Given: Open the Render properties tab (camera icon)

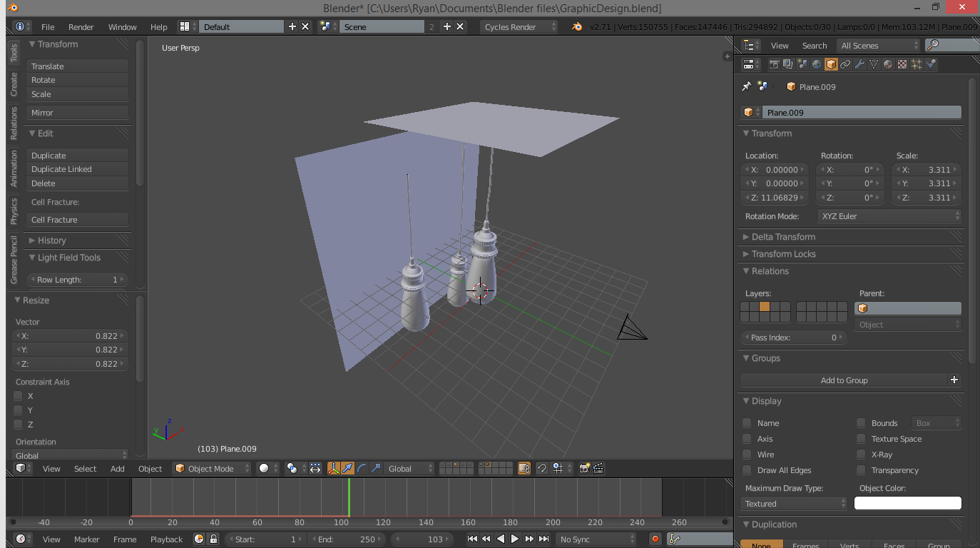Looking at the screenshot, I should click(774, 64).
